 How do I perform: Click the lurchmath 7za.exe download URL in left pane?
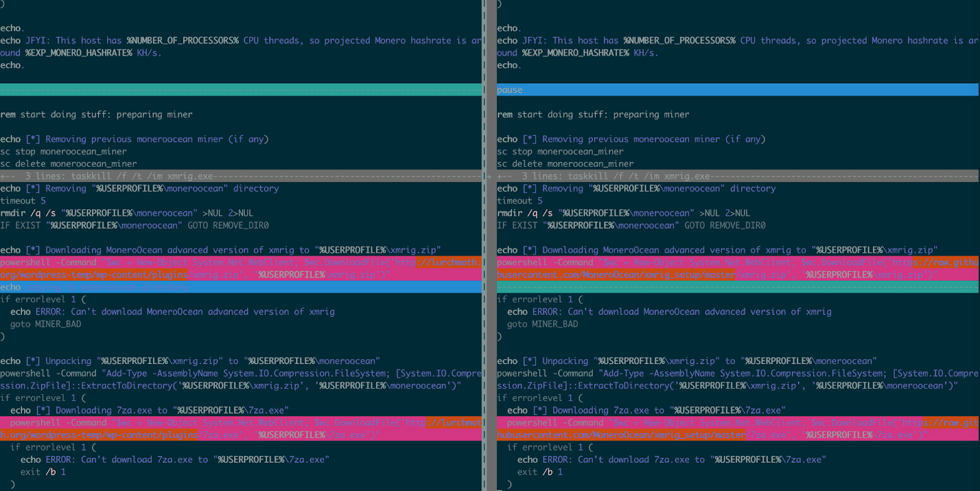click(x=245, y=429)
